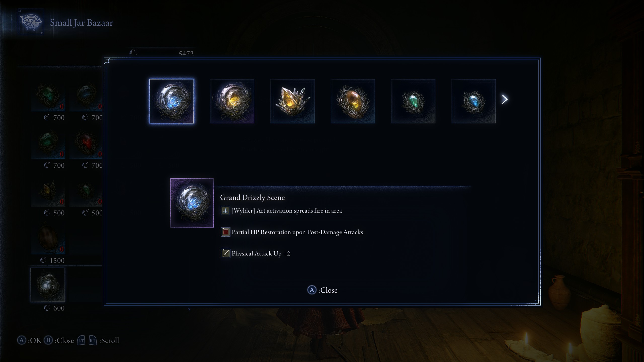Click the Partial HP Restoration effect icon

coord(225,232)
